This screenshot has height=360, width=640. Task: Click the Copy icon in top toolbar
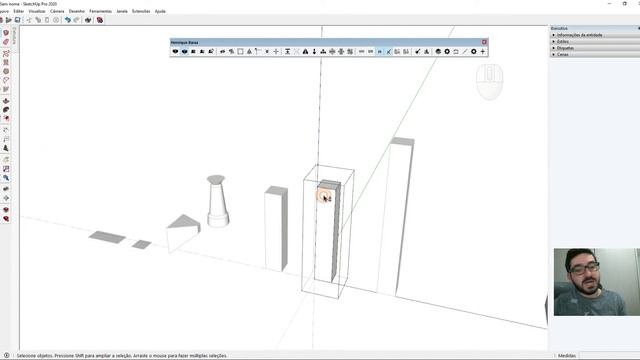[x=38, y=20]
